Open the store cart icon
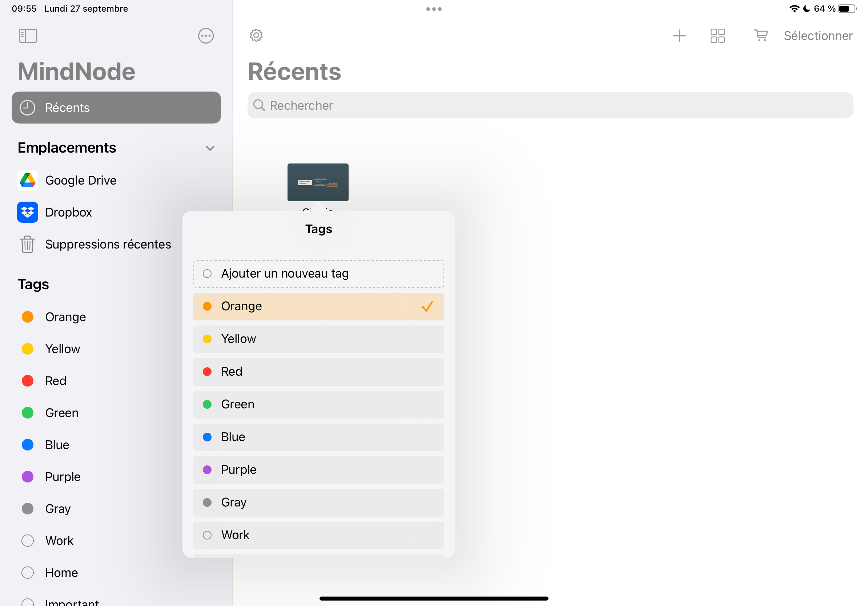Image resolution: width=868 pixels, height=606 pixels. pos(760,36)
